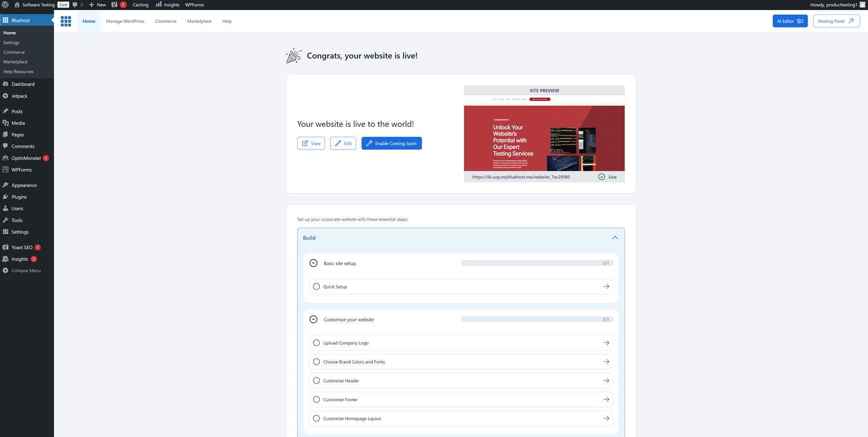Mark Upload Company Logo as complete
Screen dimensions: 868x437
pos(316,342)
